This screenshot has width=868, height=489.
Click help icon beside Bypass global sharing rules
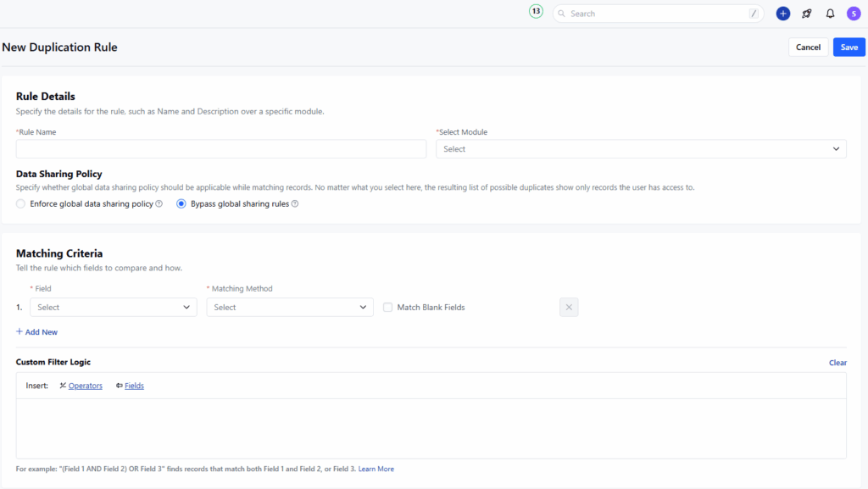(x=295, y=204)
